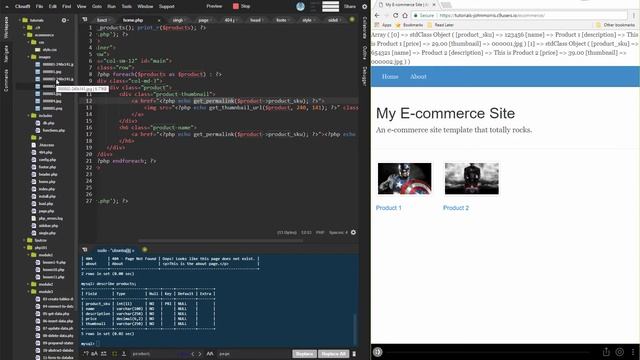Open 404.php in file tree

click(45, 152)
